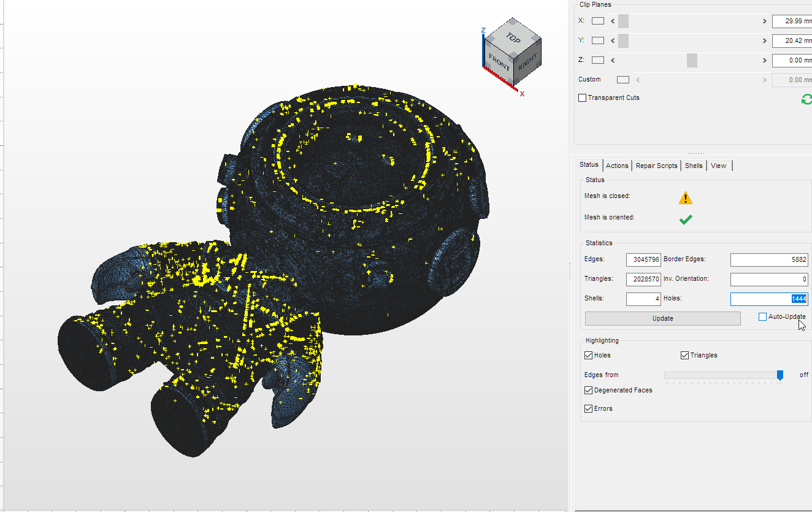812x512 pixels.
Task: Click the Border Edges field 5882
Action: pos(769,260)
